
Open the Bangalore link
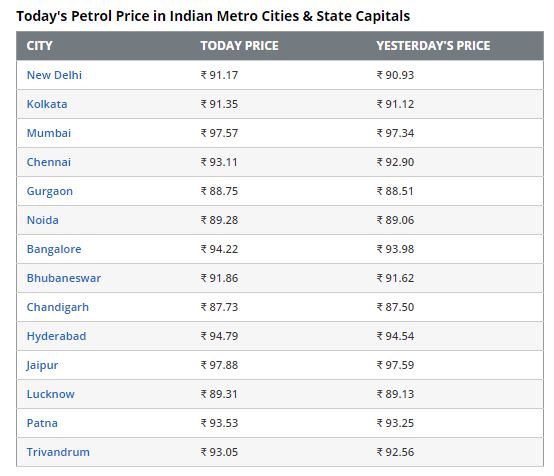[54, 249]
